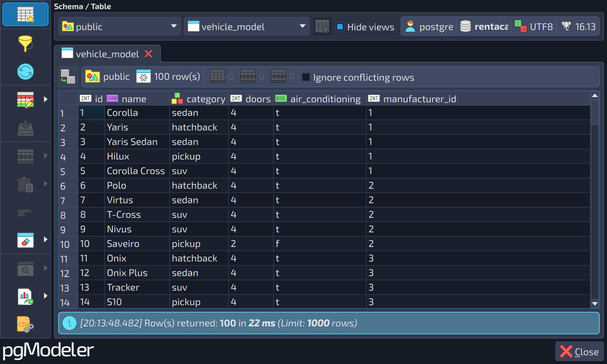Click the CSV settings icon

click(25, 324)
